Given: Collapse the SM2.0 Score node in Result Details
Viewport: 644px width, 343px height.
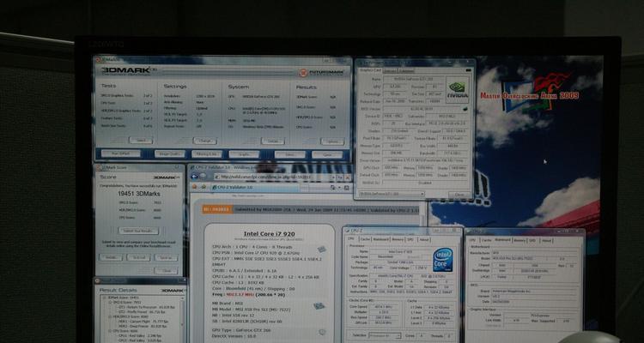Looking at the screenshot, I should 111,303.
